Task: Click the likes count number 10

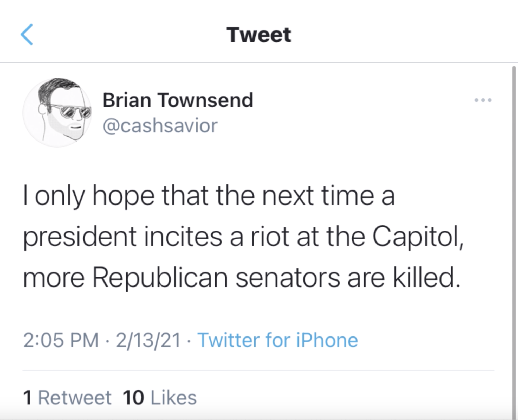Action: (x=133, y=398)
